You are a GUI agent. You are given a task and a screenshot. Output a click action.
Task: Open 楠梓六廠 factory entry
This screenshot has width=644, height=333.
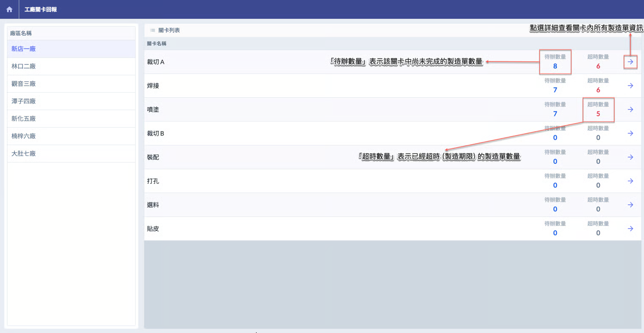click(x=24, y=136)
